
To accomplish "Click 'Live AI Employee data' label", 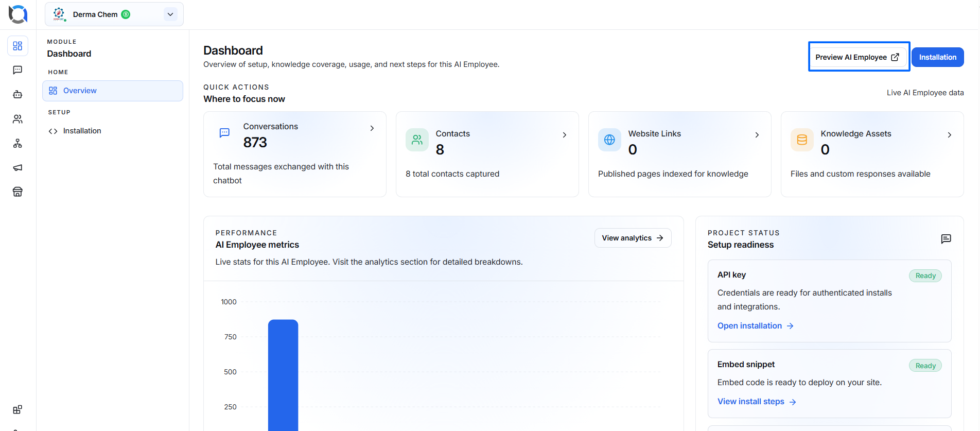I will click(x=925, y=93).
